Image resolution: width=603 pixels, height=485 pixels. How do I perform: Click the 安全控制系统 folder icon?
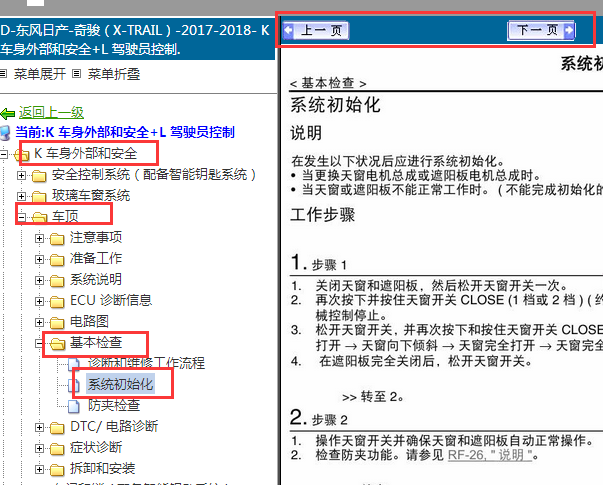[x=39, y=176]
